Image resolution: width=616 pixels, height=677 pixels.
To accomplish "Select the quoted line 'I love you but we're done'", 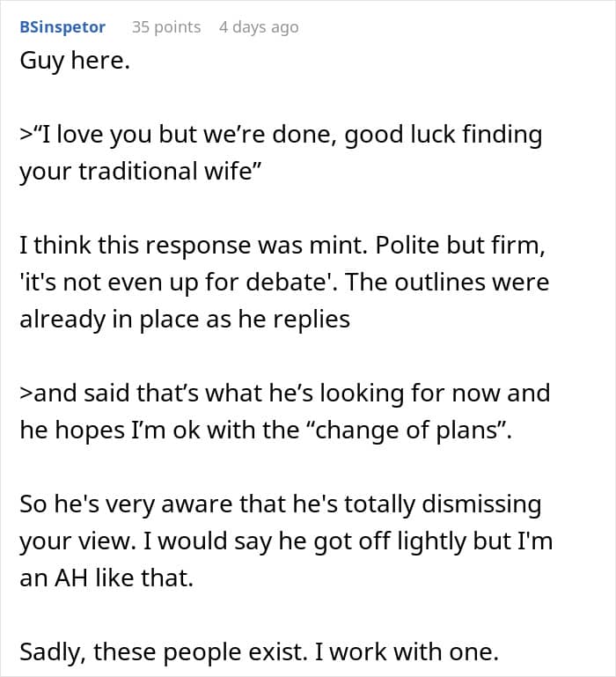I will 184,135.
